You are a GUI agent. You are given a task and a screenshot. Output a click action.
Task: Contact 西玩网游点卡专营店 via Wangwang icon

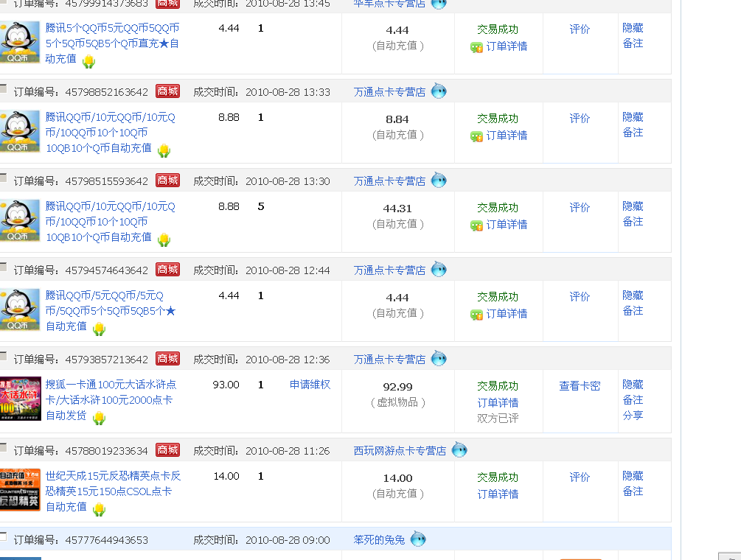click(x=459, y=449)
